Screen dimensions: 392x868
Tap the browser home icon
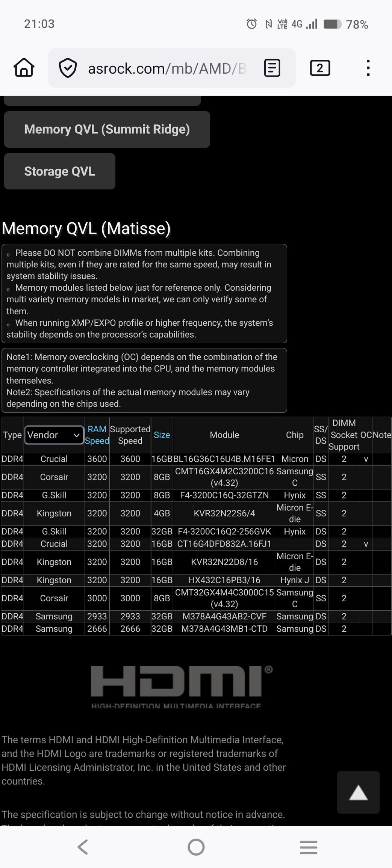(x=24, y=68)
